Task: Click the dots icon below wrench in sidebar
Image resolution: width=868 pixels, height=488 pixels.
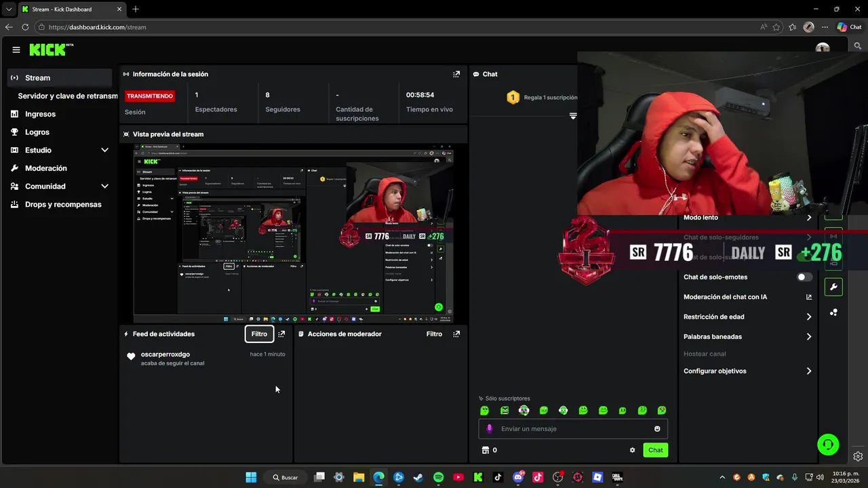Action: pos(833,312)
